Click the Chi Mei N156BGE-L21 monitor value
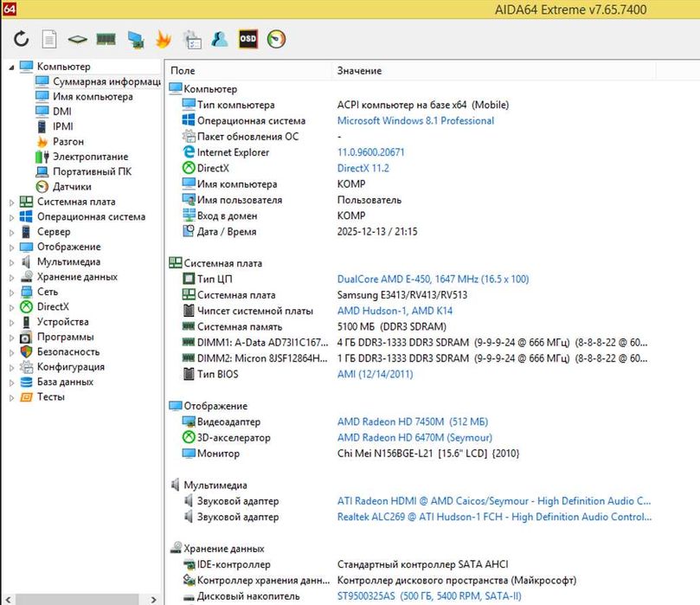Screen dimensions: 700x605 pos(428,454)
